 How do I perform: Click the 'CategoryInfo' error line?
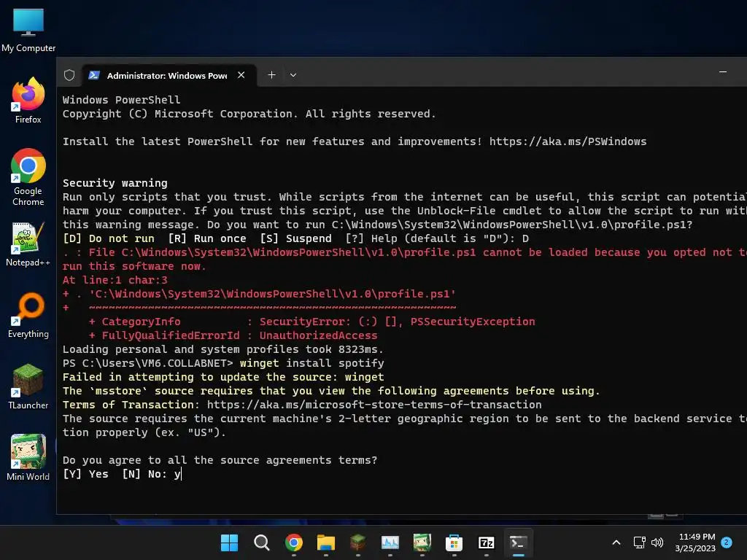click(311, 322)
